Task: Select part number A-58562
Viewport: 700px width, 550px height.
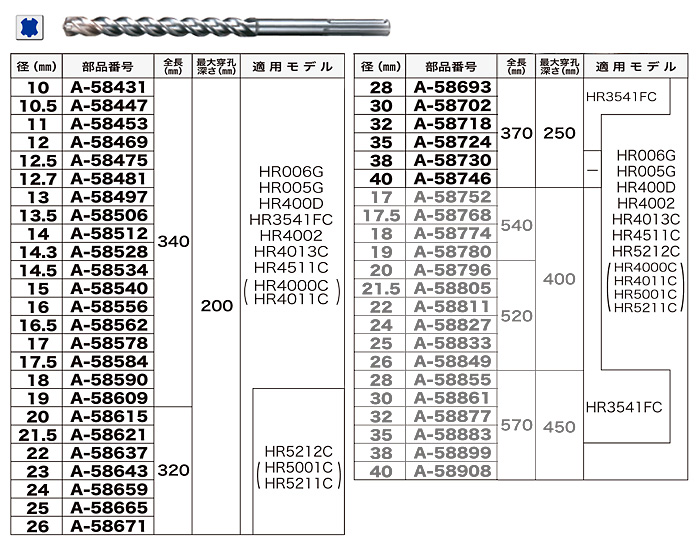Action: (x=109, y=325)
